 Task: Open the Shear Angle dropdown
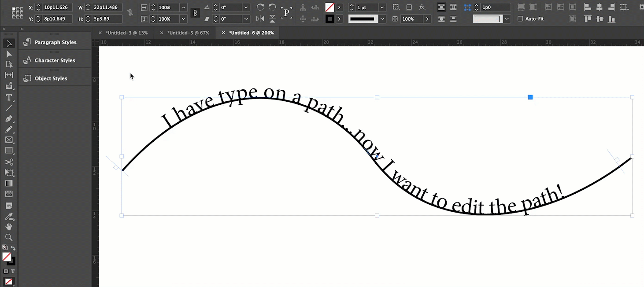tap(246, 19)
